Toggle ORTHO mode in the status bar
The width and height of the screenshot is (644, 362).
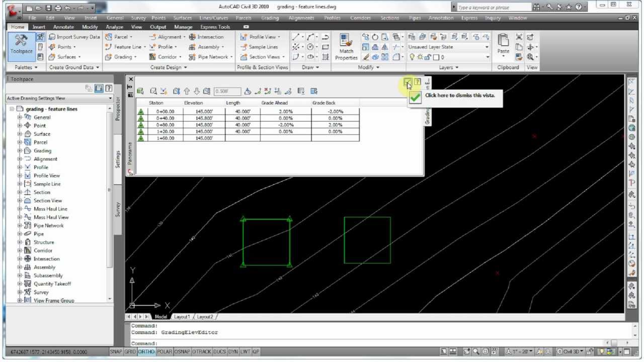145,352
